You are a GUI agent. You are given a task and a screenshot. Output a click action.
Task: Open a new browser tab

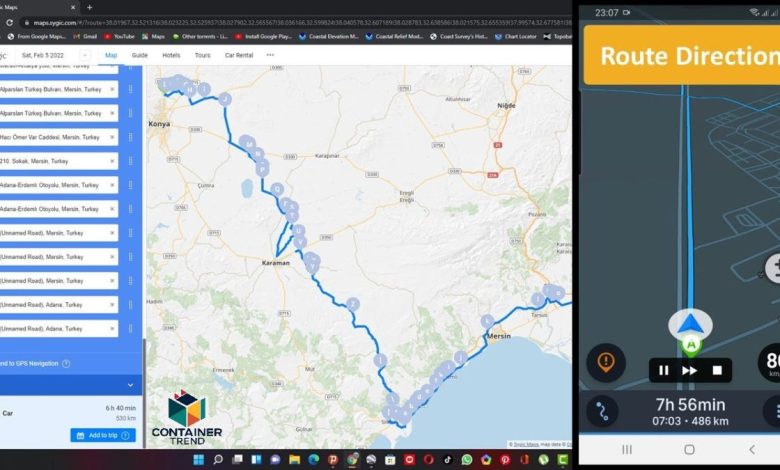[x=90, y=7]
